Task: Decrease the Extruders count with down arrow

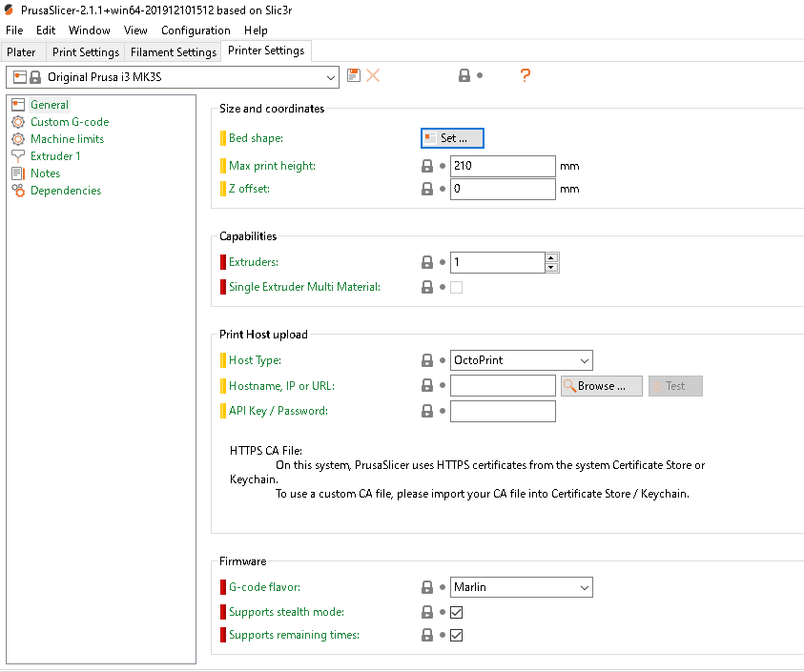Action: [x=551, y=267]
